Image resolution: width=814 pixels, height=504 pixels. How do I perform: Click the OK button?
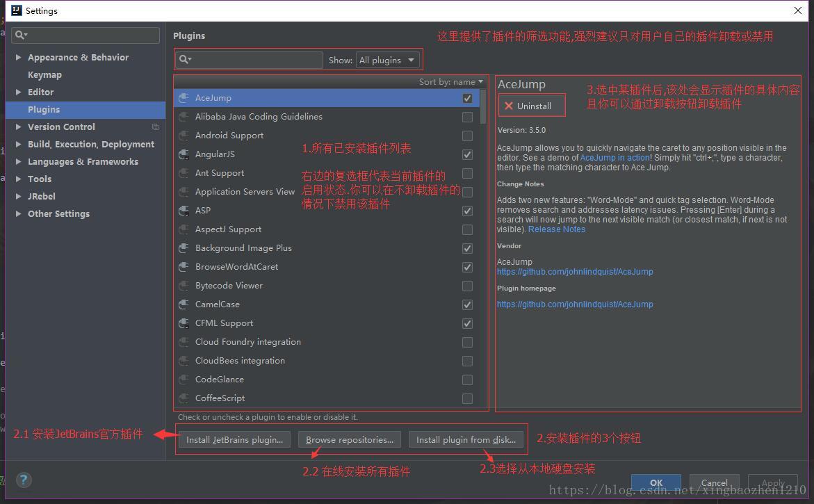pyautogui.click(x=656, y=482)
